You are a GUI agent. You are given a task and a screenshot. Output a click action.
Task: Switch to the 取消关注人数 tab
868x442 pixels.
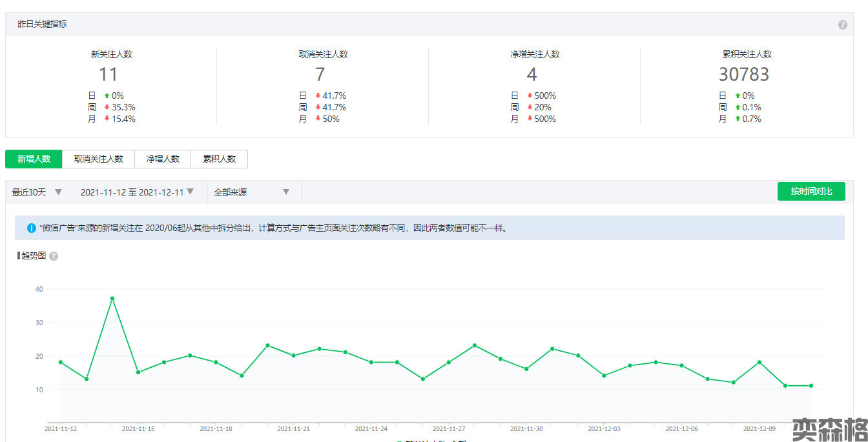coord(98,159)
